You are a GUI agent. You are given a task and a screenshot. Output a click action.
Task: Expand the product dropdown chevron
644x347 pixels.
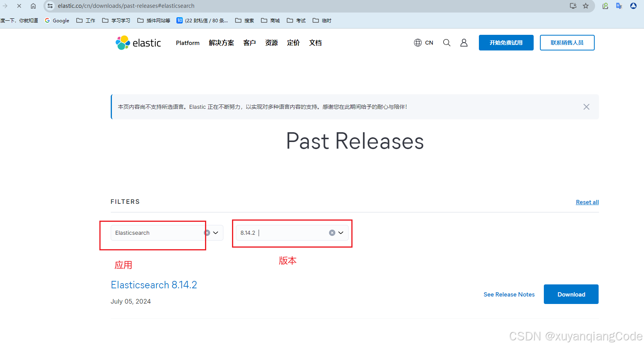(x=216, y=233)
